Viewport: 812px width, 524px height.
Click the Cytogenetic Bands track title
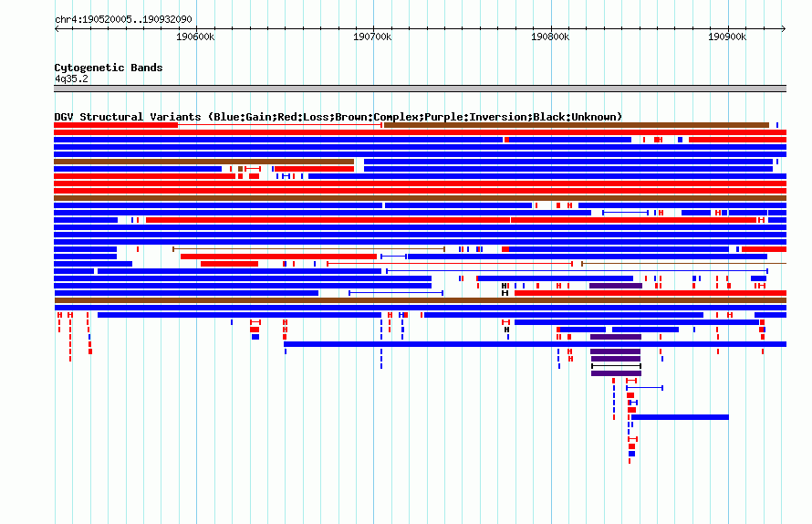(109, 68)
